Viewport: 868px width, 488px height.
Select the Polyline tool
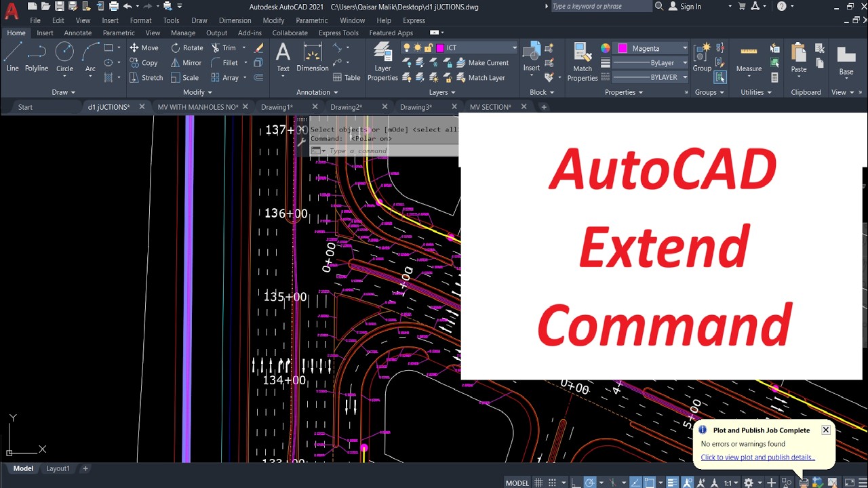click(37, 57)
